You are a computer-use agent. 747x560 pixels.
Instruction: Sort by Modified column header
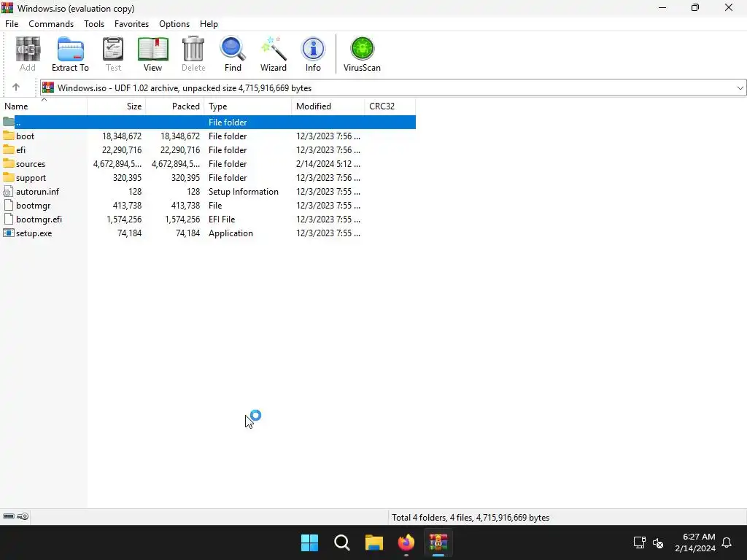click(328, 106)
